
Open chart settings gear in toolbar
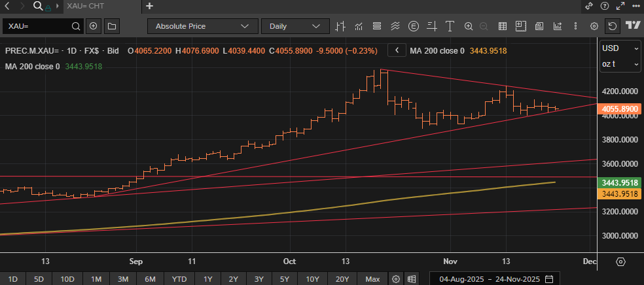(x=594, y=26)
